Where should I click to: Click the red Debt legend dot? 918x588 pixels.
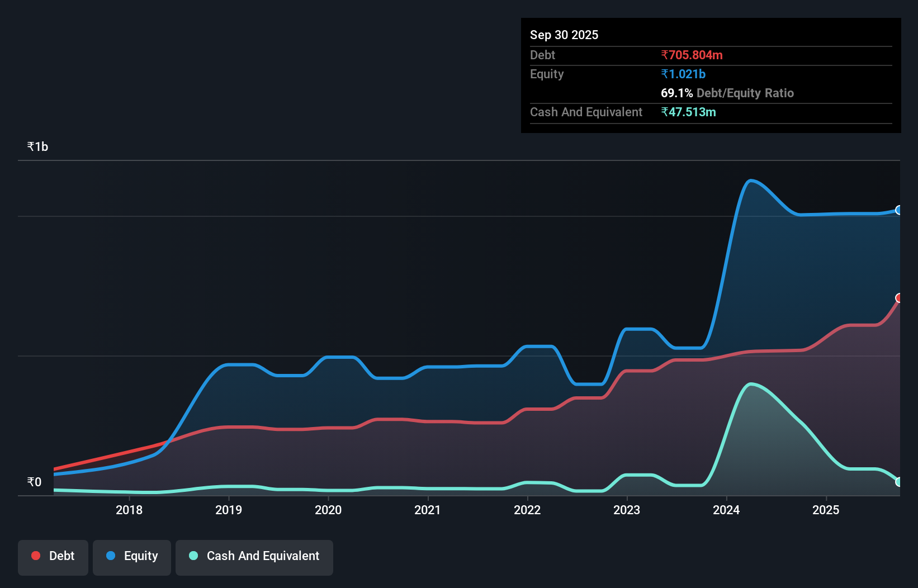tap(35, 556)
